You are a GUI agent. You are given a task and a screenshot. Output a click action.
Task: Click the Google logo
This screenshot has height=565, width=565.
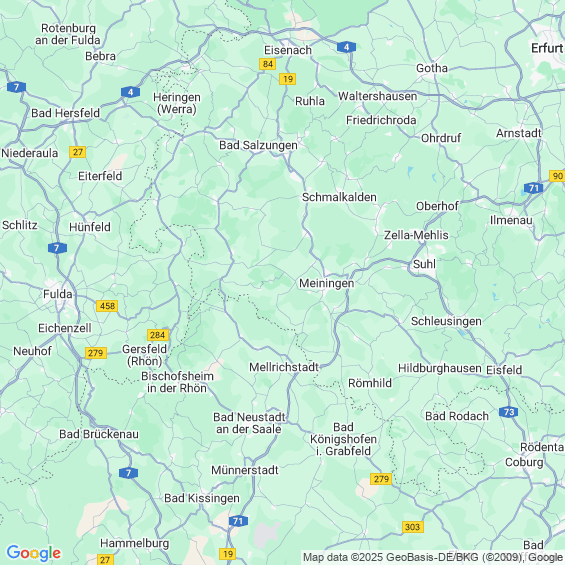pos(34,553)
